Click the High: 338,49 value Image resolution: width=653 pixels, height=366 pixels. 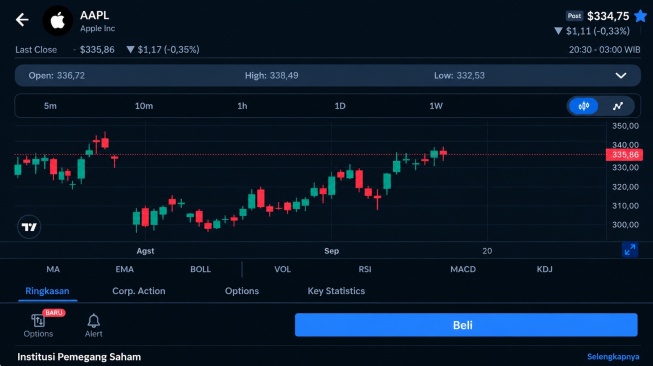(x=272, y=76)
